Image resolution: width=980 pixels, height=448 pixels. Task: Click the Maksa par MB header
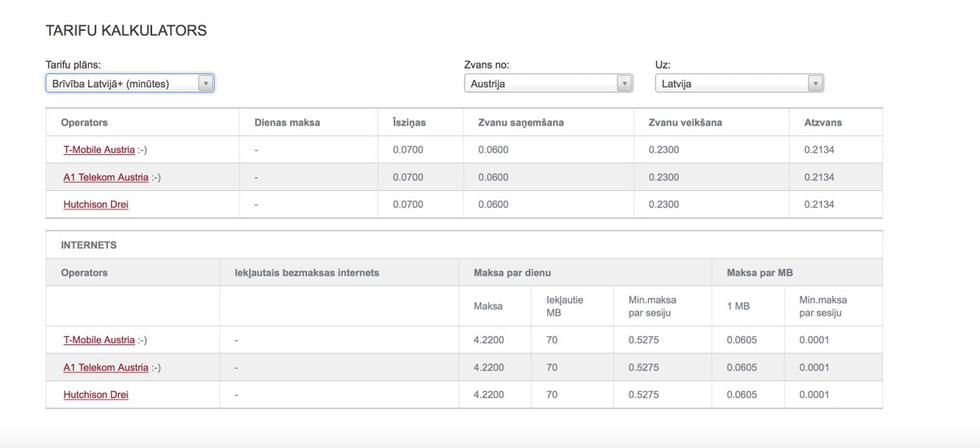pyautogui.click(x=760, y=273)
